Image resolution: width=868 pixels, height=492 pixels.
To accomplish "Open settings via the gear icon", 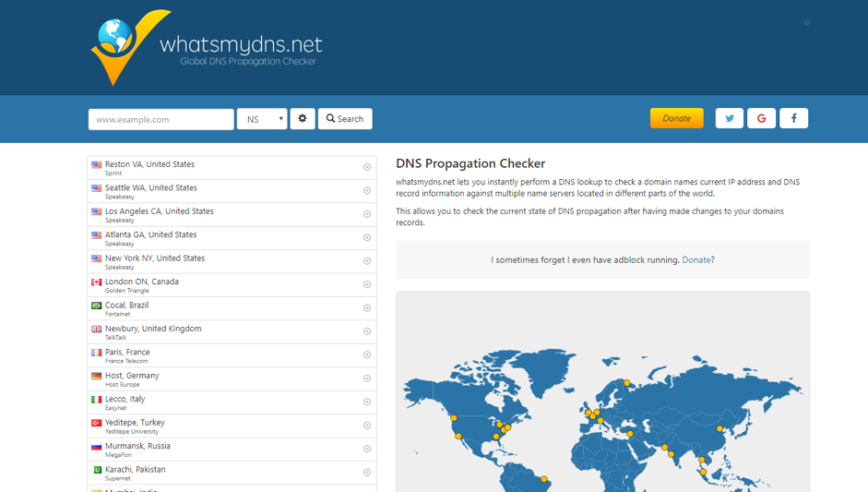I will click(x=303, y=119).
